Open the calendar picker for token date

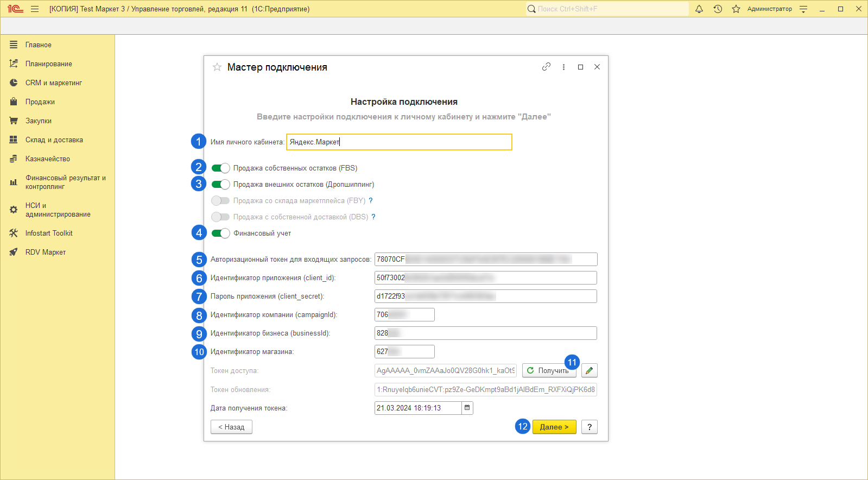[467, 408]
